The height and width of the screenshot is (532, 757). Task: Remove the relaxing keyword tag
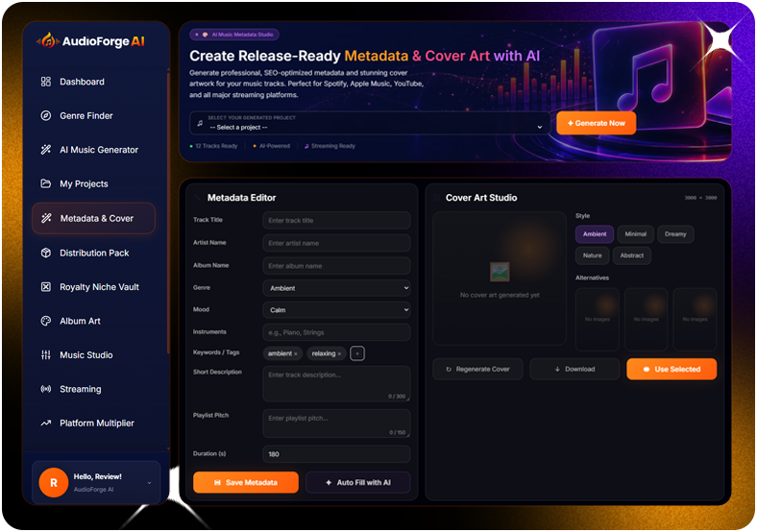tap(339, 353)
